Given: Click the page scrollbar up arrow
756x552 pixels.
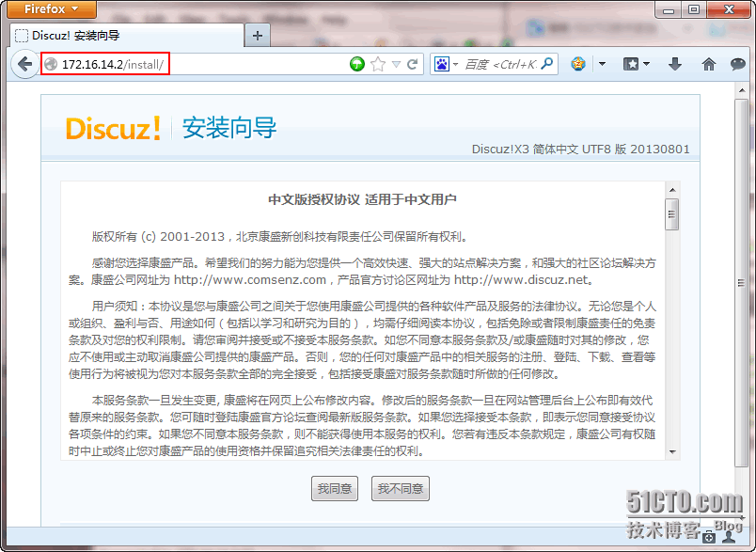Looking at the screenshot, I should click(742, 90).
